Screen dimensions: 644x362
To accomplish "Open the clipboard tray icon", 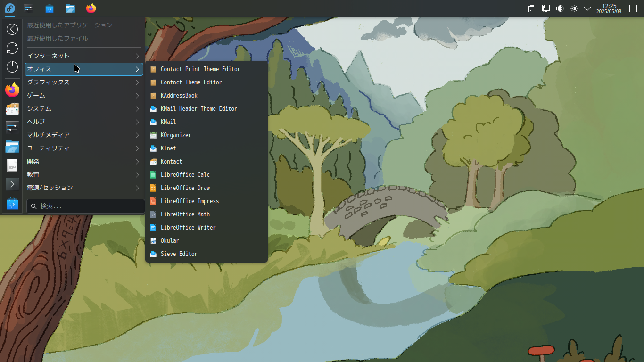I will coord(532,8).
